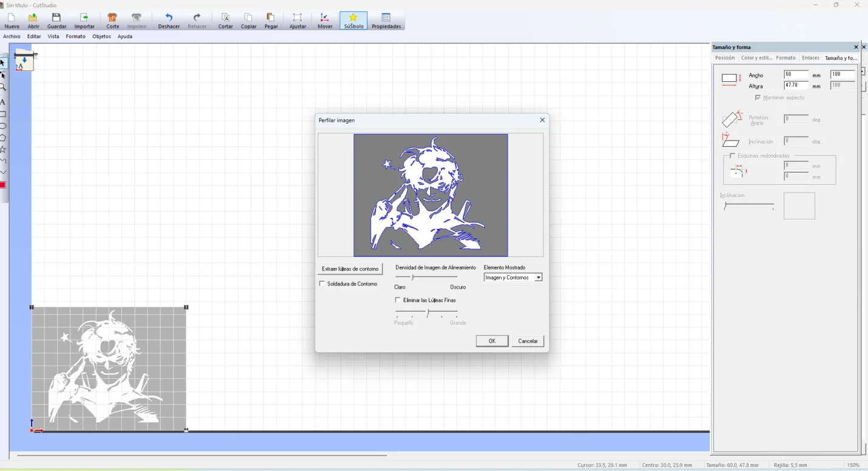Cut the selection with the Cortar icon
The height and width of the screenshot is (471, 868).
click(x=226, y=21)
